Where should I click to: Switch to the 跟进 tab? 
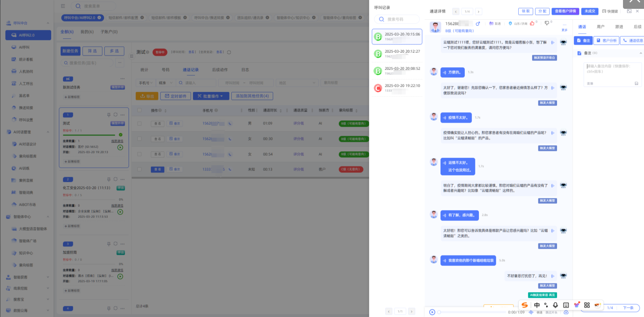coord(619,27)
